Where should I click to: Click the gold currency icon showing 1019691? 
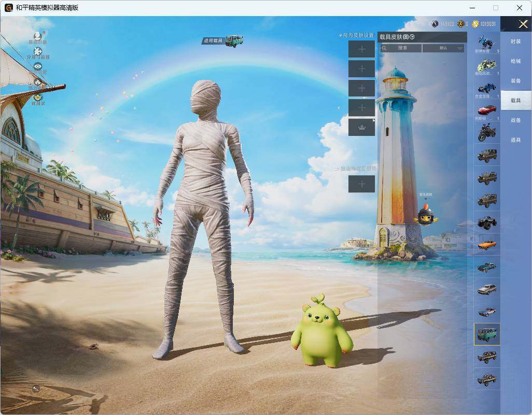(x=475, y=24)
